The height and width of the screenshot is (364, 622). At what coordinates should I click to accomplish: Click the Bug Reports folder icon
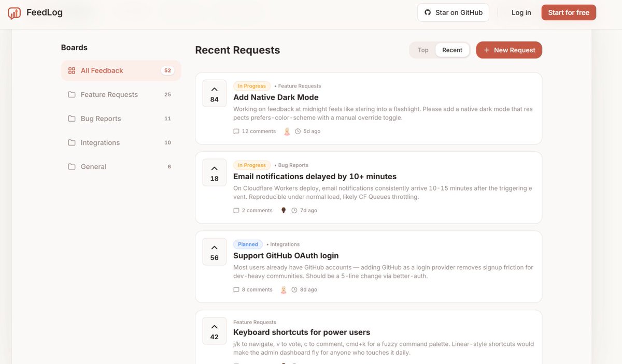pyautogui.click(x=72, y=119)
